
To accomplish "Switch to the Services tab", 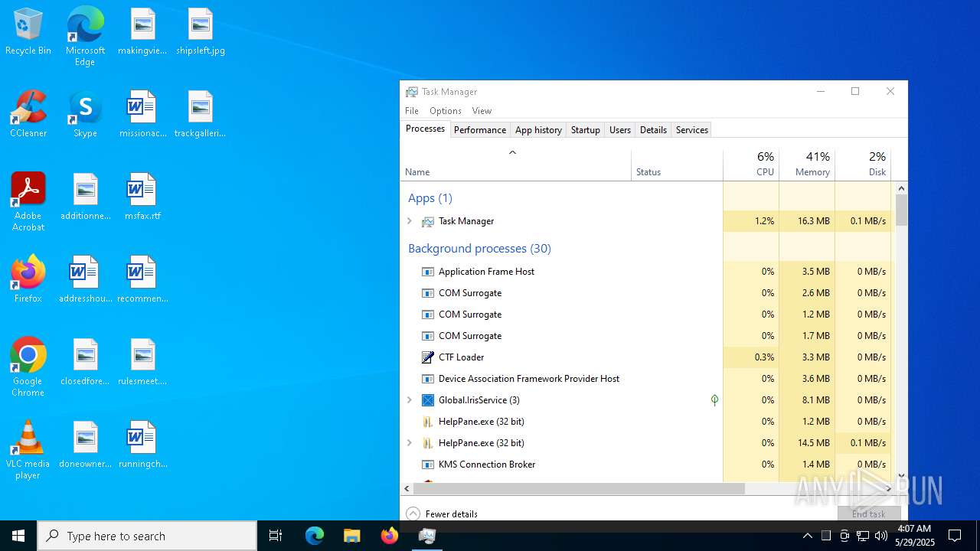I will pos(692,130).
